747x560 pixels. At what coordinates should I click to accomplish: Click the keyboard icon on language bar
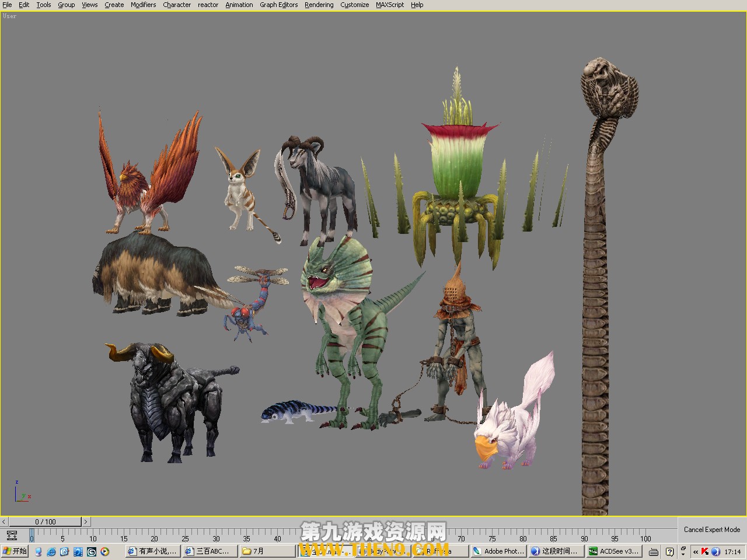click(654, 551)
